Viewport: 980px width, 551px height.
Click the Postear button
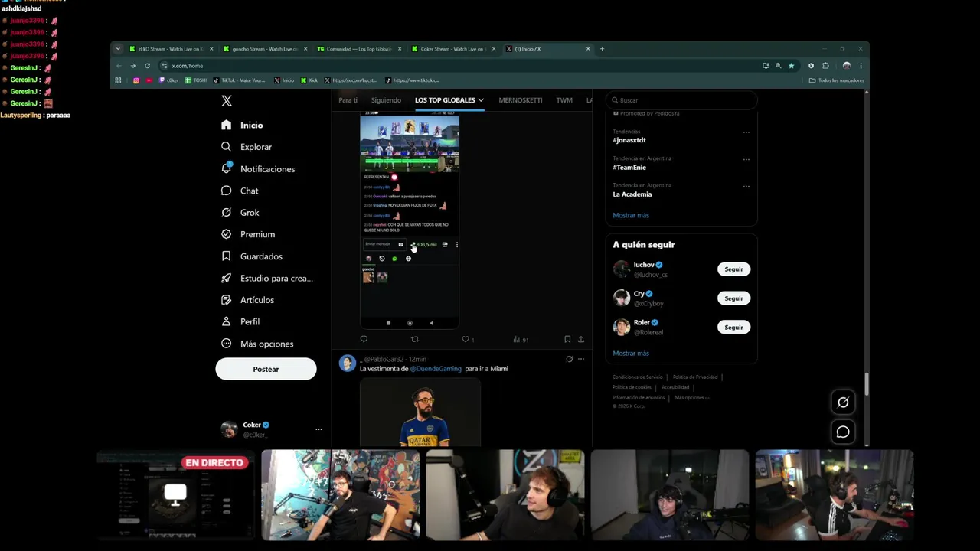coord(266,369)
